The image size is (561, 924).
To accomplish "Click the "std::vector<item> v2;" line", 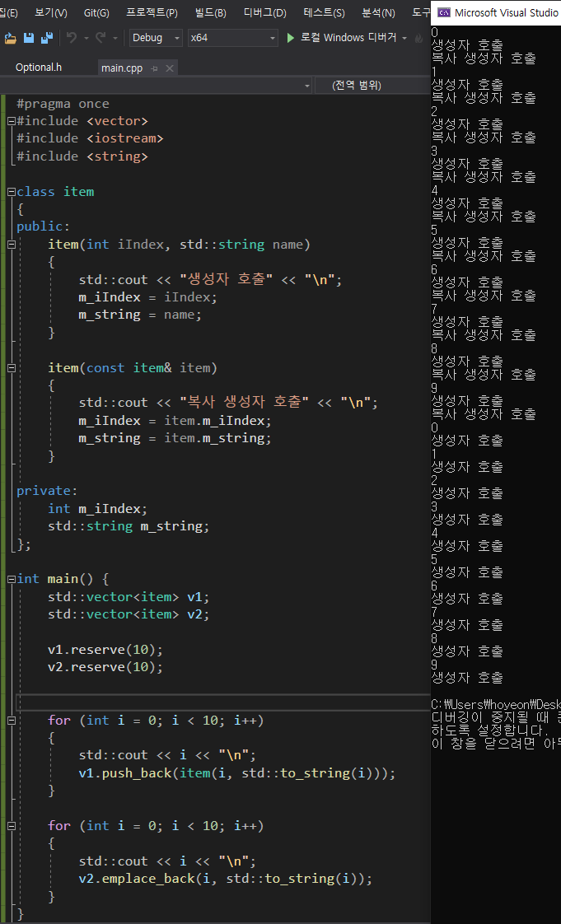I will tap(129, 614).
